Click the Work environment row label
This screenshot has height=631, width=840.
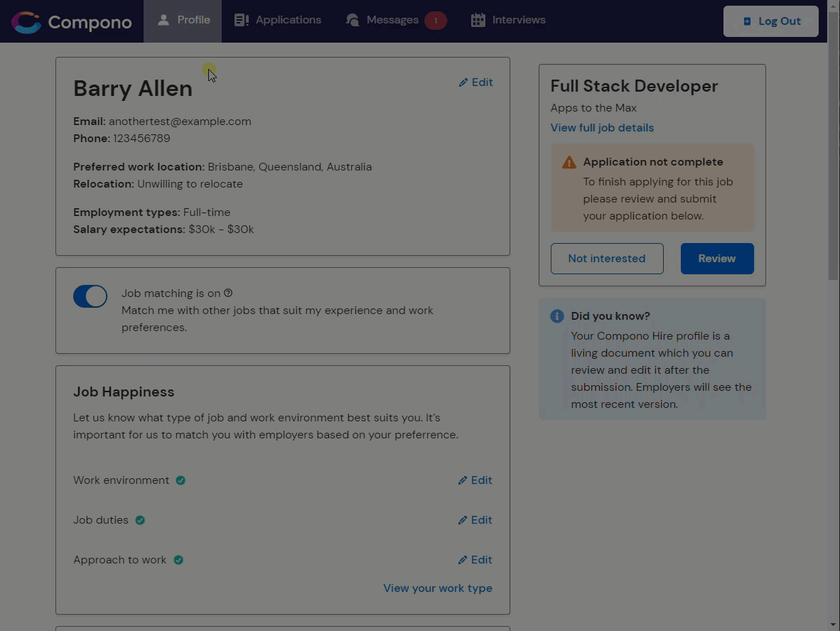pos(121,480)
